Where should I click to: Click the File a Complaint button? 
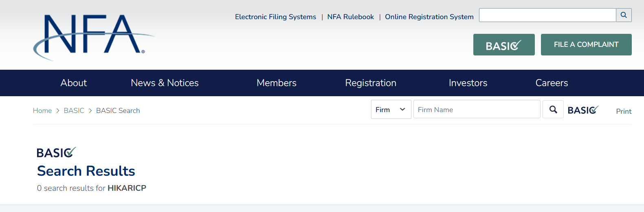tap(586, 45)
